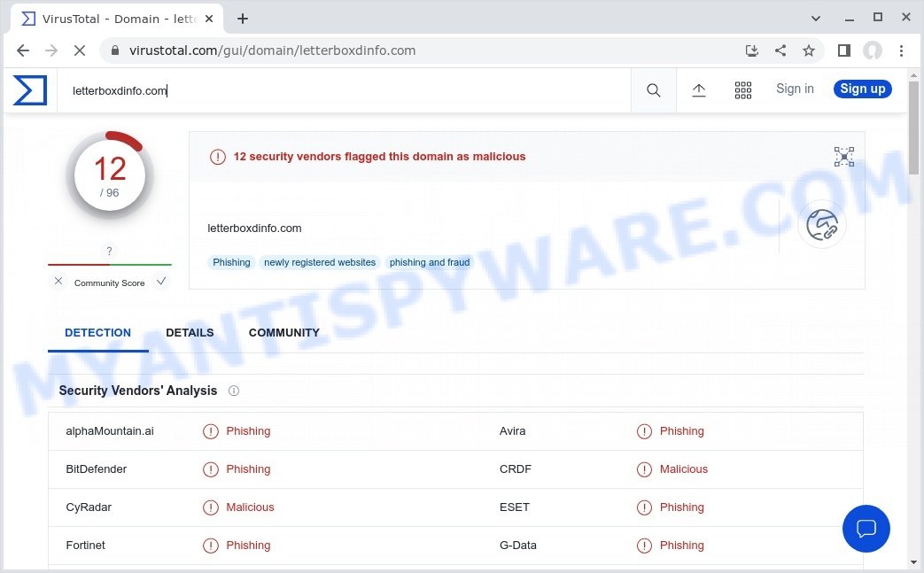This screenshot has height=573, width=924.
Task: Click the share page icon
Action: (x=780, y=50)
